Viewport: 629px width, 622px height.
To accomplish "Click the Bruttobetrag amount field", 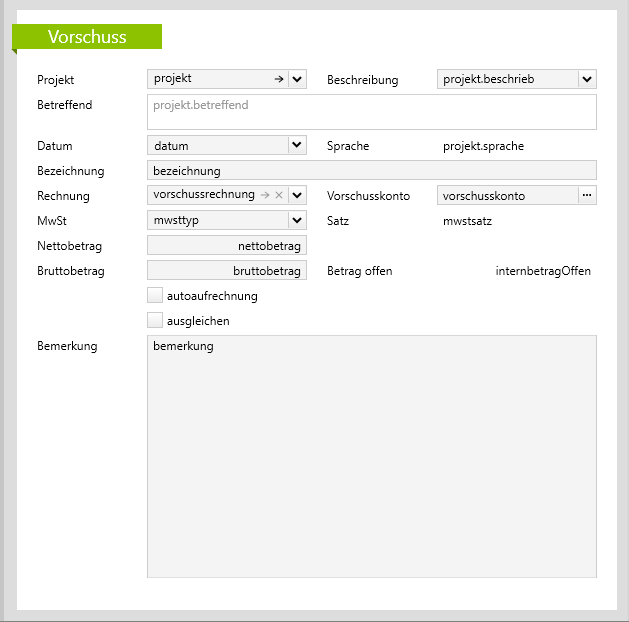I will point(226,270).
